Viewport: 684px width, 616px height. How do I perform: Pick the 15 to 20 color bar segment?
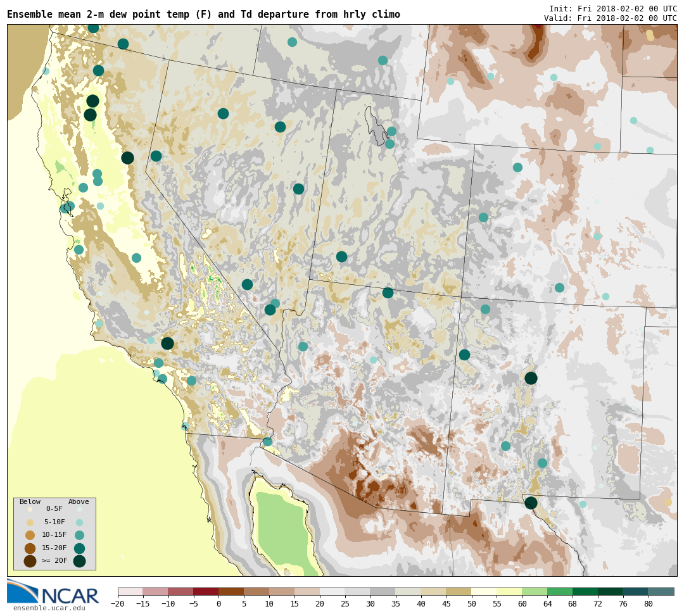[307, 591]
